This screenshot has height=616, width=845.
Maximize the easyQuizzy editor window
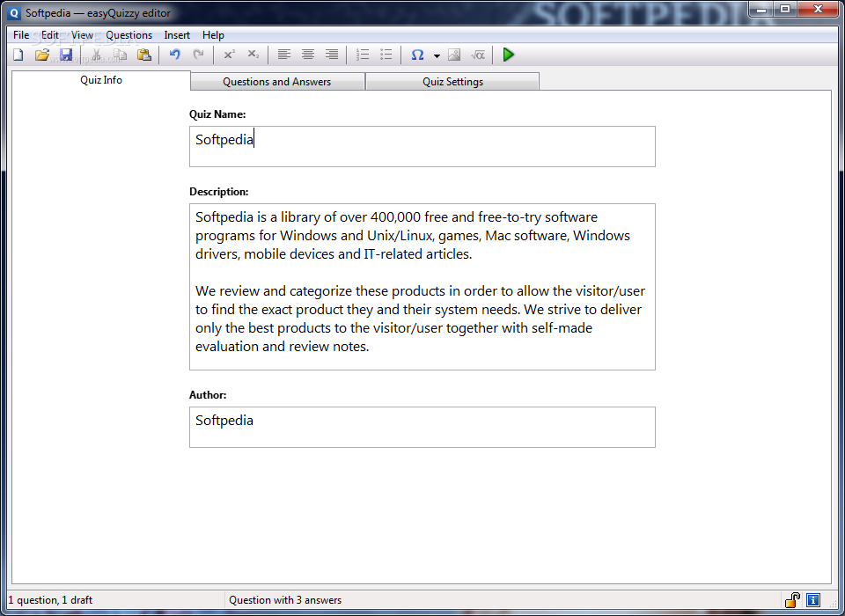click(x=785, y=9)
